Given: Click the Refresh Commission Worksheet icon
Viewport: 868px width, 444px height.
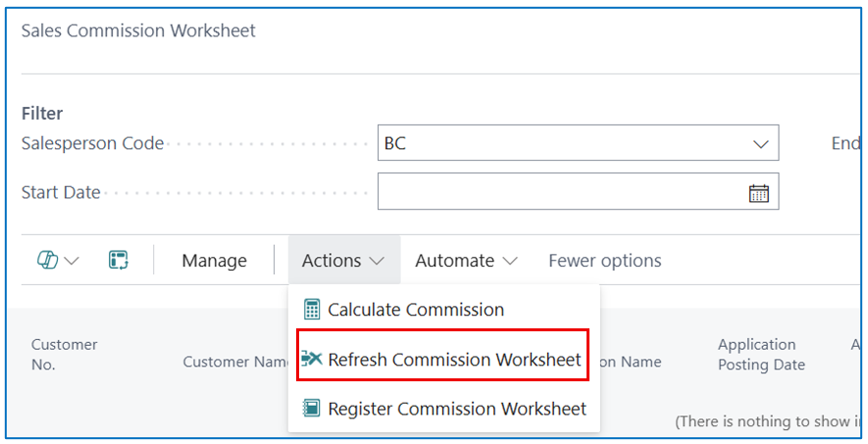Looking at the screenshot, I should 312,359.
